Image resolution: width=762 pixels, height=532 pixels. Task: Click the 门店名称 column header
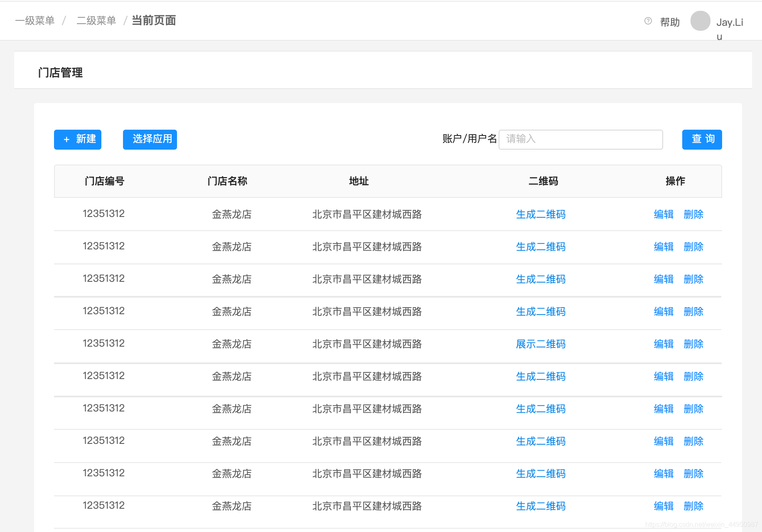227,181
